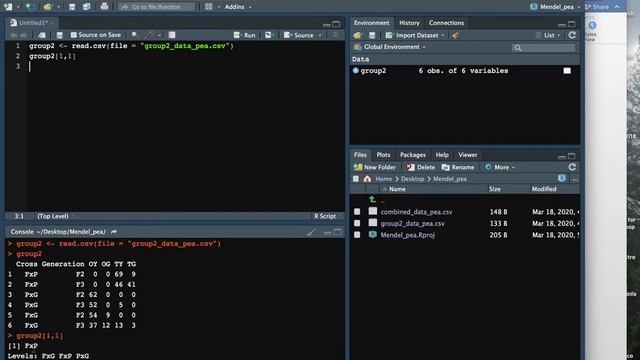The width and height of the screenshot is (640, 360).
Task: Check the Mendel_pea.Rproj file checkbox
Action: (357, 235)
